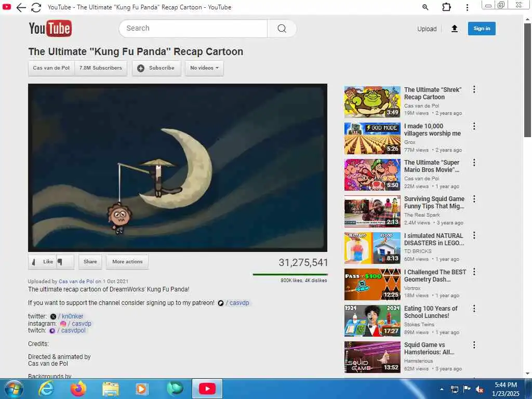The width and height of the screenshot is (532, 399).
Task: Click the page vertical scrollbar thumb
Action: coord(527,80)
